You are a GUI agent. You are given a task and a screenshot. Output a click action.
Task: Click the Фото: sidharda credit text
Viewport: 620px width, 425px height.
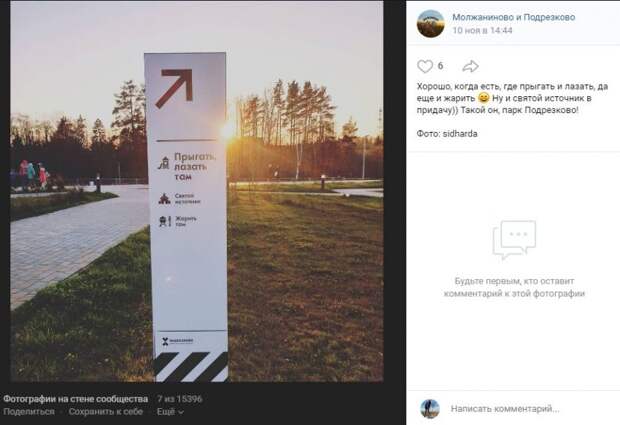point(447,134)
